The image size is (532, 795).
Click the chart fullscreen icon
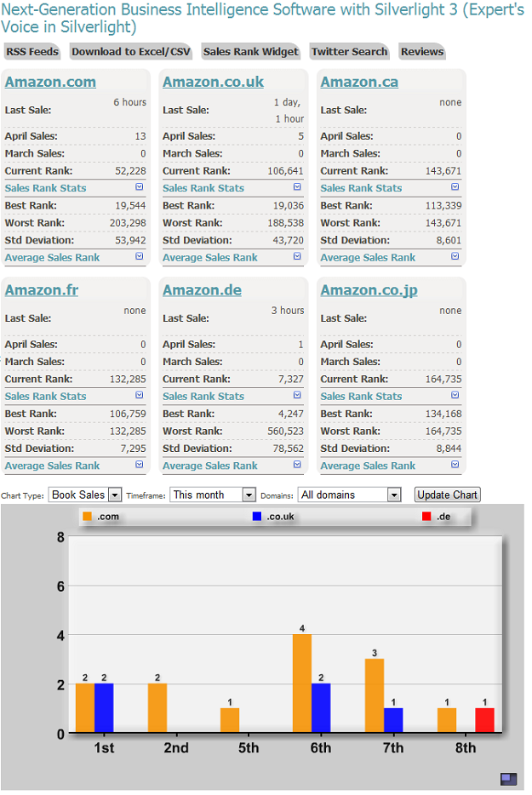[x=508, y=779]
